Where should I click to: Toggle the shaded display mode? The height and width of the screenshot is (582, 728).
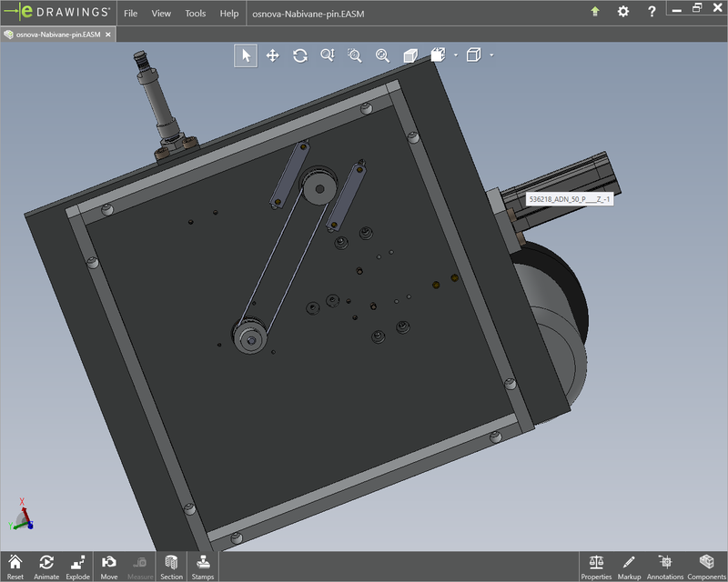(x=409, y=55)
